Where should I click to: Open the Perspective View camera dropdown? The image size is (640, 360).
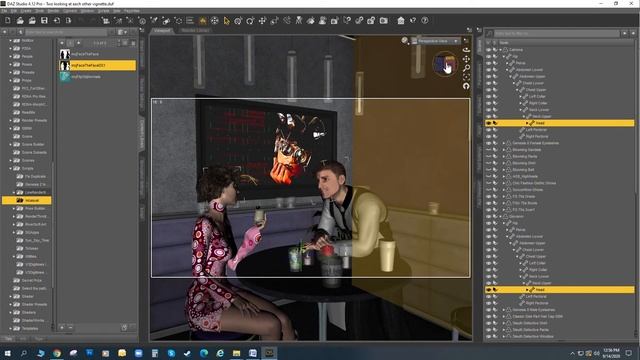(436, 41)
